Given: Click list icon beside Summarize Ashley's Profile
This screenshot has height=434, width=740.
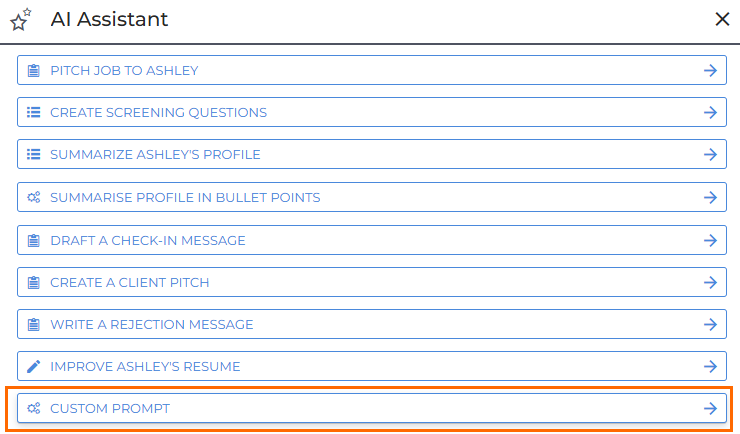Looking at the screenshot, I should pos(34,155).
